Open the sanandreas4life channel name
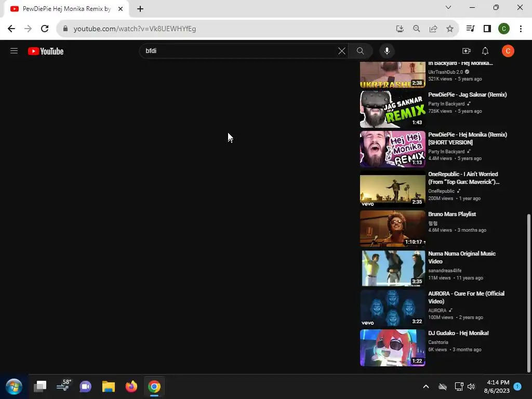This screenshot has height=399, width=532. (x=445, y=270)
